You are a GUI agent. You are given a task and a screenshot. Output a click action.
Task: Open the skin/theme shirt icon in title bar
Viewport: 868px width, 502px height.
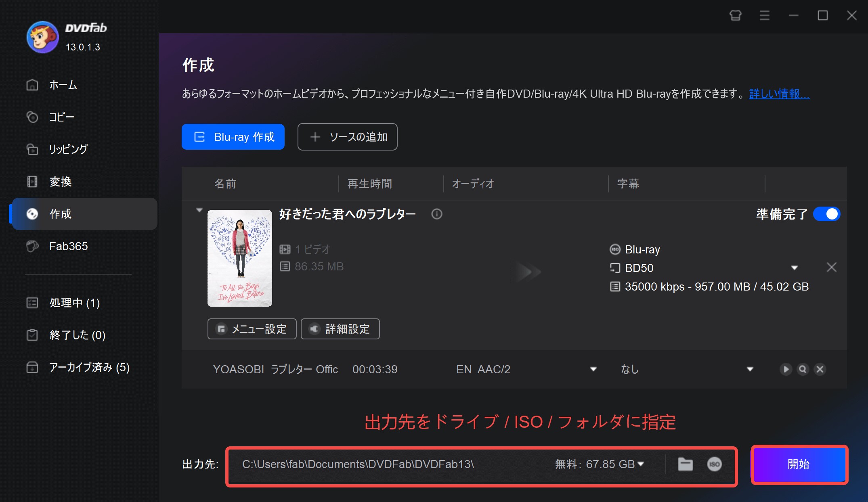pyautogui.click(x=736, y=16)
